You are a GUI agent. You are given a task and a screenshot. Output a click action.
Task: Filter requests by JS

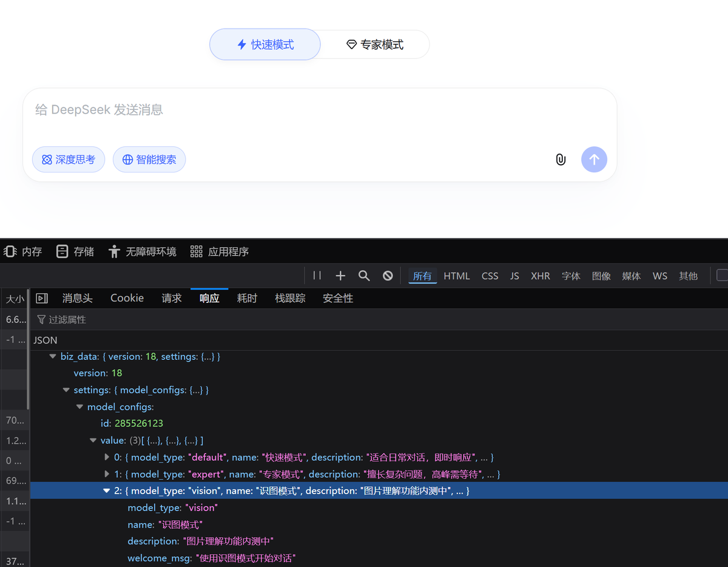coord(514,276)
